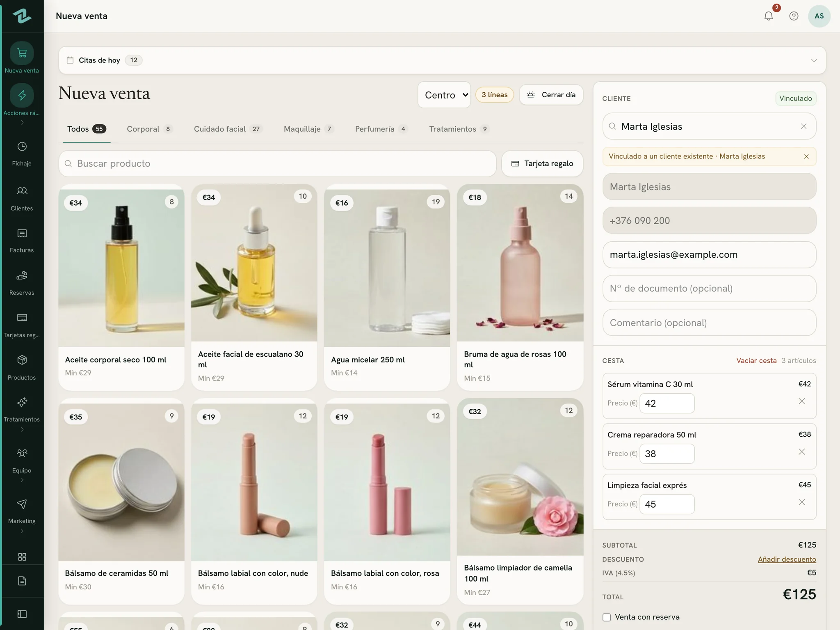Click the sidebar document icon
Screen dimensions: 840x630
[x=22, y=581]
